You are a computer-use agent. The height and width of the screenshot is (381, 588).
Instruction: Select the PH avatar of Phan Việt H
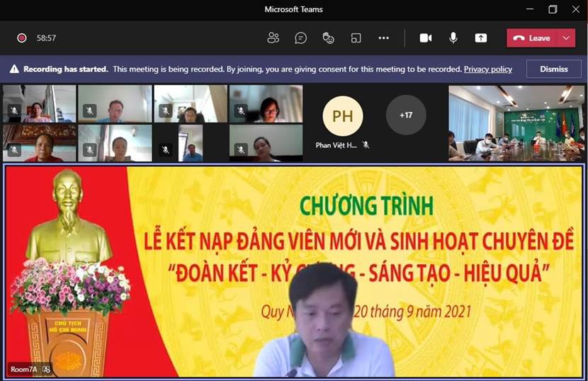tap(343, 116)
